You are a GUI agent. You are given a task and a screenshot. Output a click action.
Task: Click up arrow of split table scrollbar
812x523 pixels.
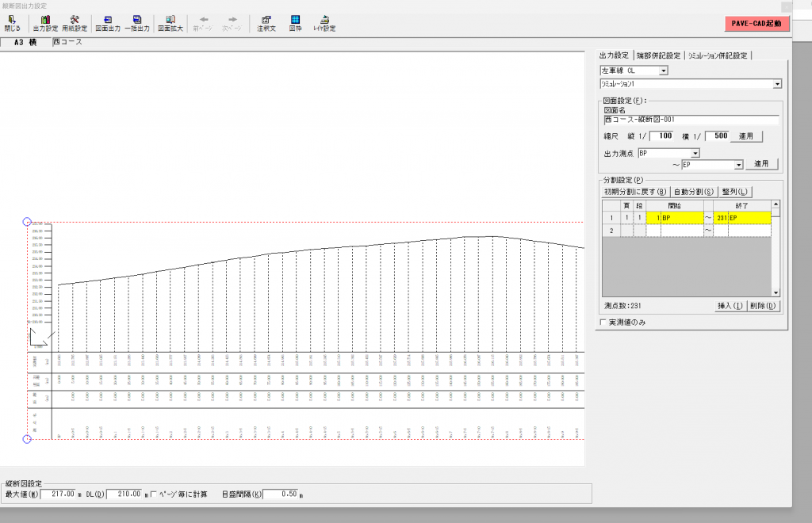coord(776,205)
